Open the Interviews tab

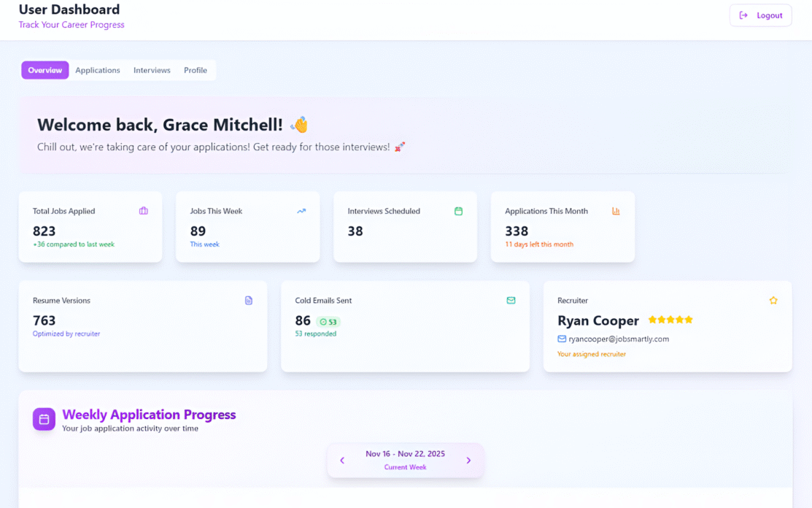click(x=152, y=70)
